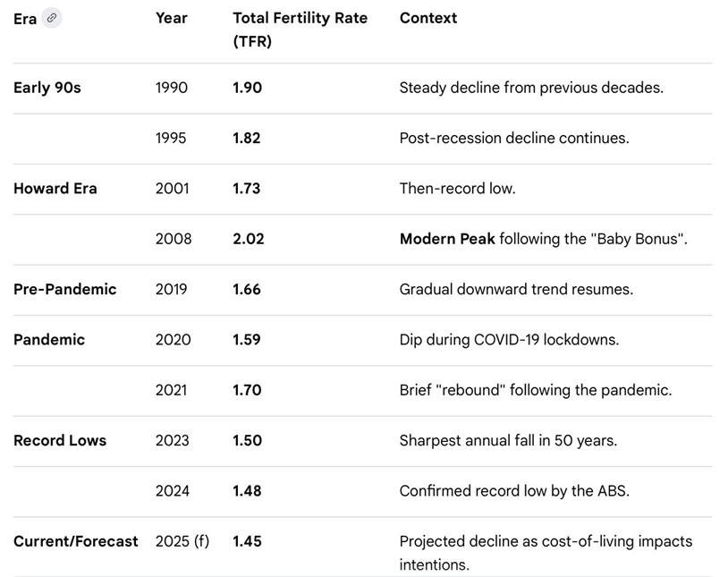The height and width of the screenshot is (577, 728).
Task: Click the Early 90s era label
Action: click(x=47, y=88)
